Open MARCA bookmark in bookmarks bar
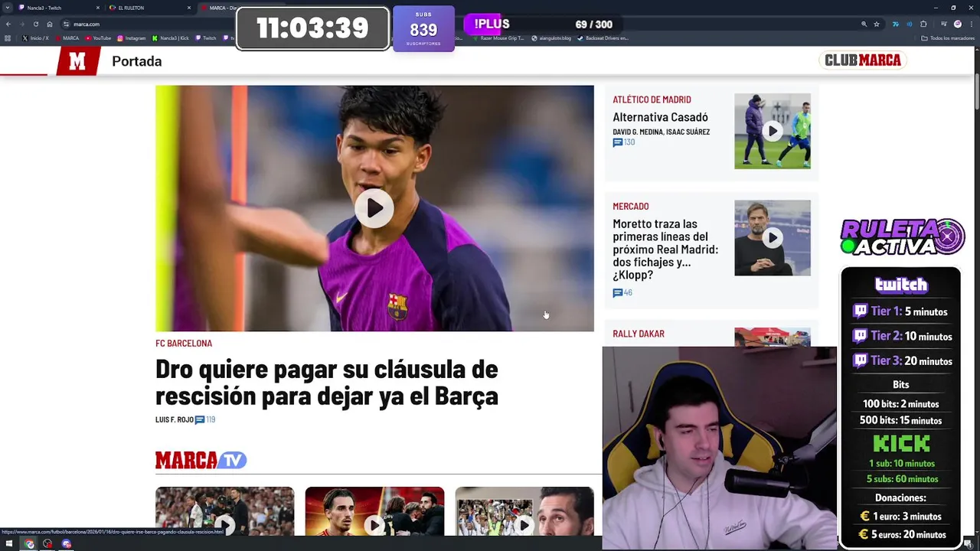This screenshot has height=551, width=980. [x=67, y=37]
